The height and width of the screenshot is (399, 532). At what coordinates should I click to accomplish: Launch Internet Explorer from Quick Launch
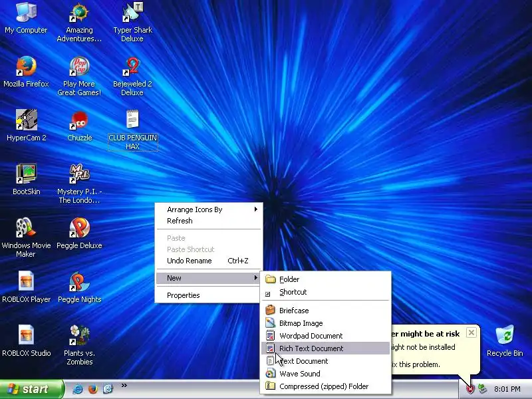78,389
